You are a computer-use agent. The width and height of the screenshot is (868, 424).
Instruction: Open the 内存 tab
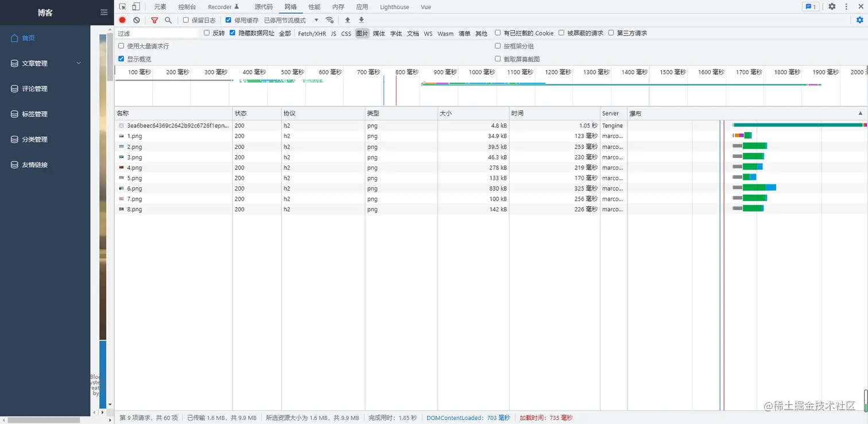[338, 7]
